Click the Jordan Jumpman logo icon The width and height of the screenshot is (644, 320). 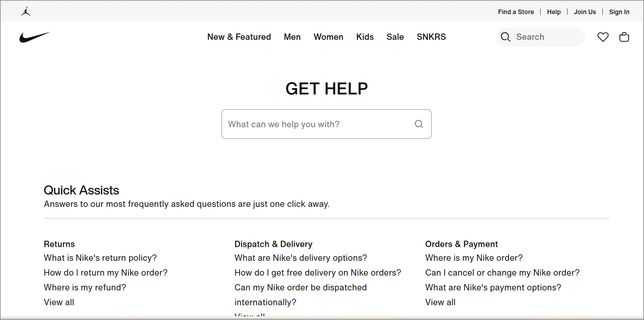tap(26, 12)
